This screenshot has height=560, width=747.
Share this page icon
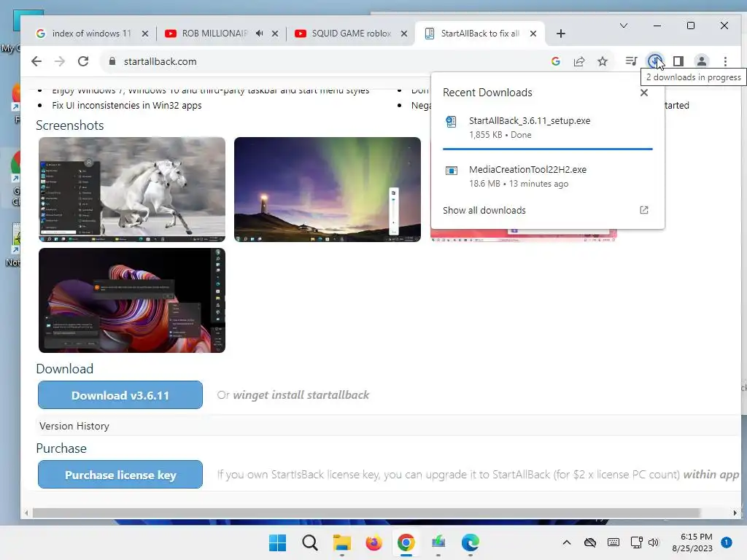pos(578,61)
